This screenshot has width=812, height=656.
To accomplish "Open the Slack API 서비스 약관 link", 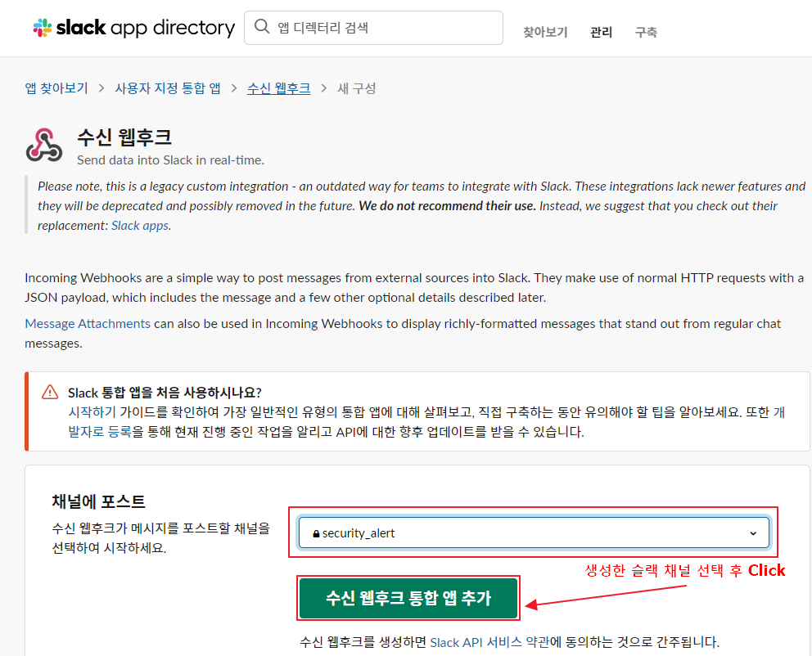I will pyautogui.click(x=489, y=642).
